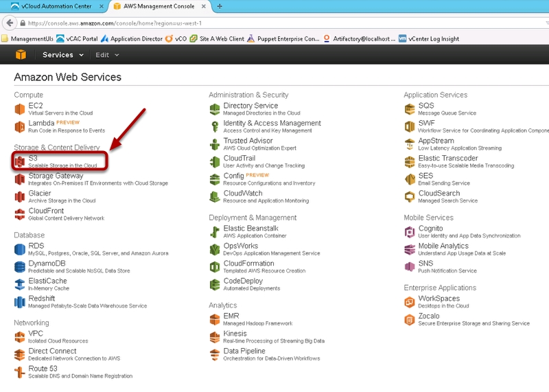
Task: Open the Services dropdown menu
Action: (x=63, y=55)
